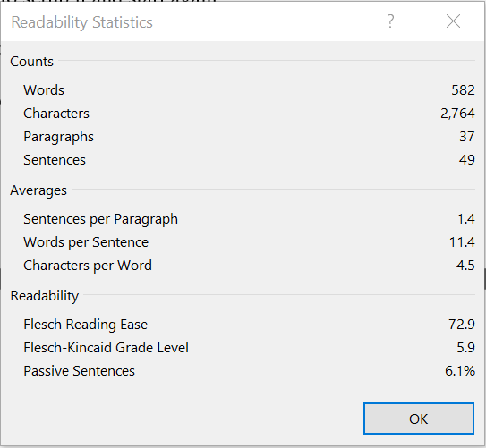This screenshot has width=486, height=448.
Task: Click the Readability section heading
Action: click(45, 296)
